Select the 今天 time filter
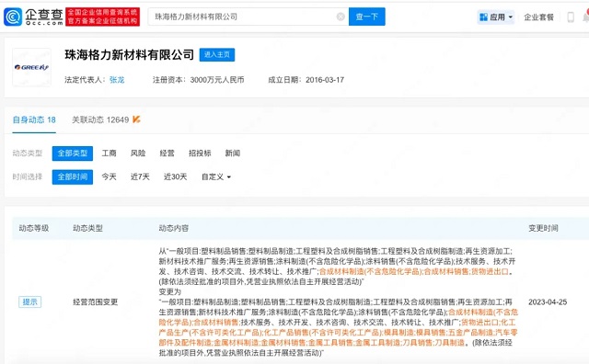589x364 pixels. [109, 176]
